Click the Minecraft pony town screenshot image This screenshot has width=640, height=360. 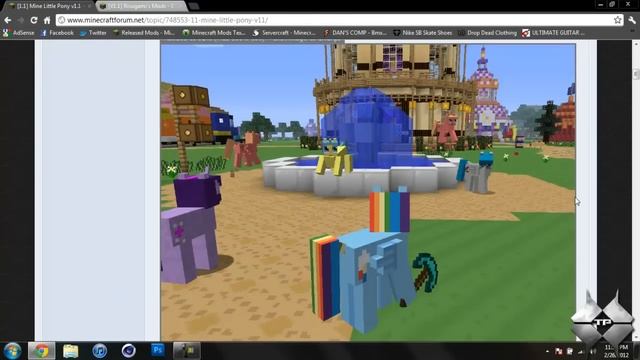(x=368, y=192)
